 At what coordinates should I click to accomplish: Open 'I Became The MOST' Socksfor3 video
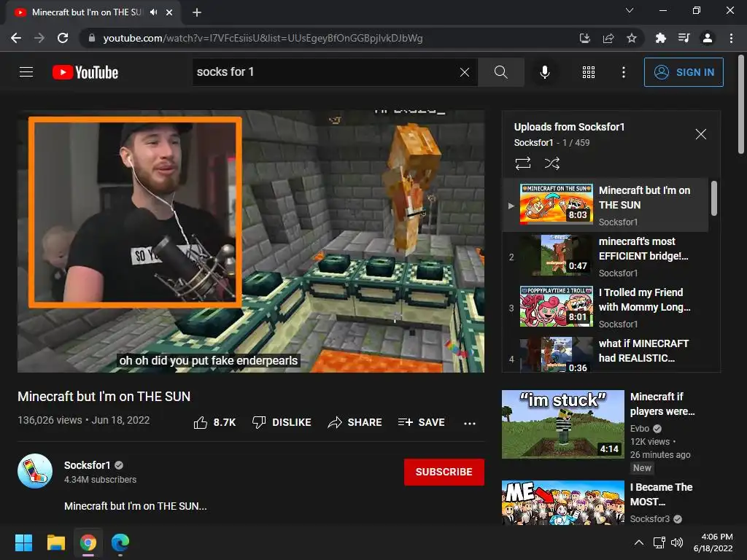pos(562,502)
